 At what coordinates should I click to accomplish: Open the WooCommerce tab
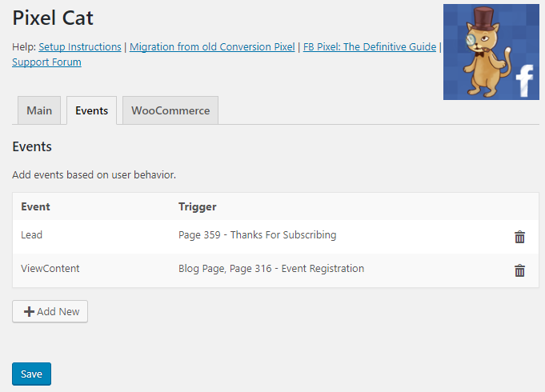(x=170, y=110)
